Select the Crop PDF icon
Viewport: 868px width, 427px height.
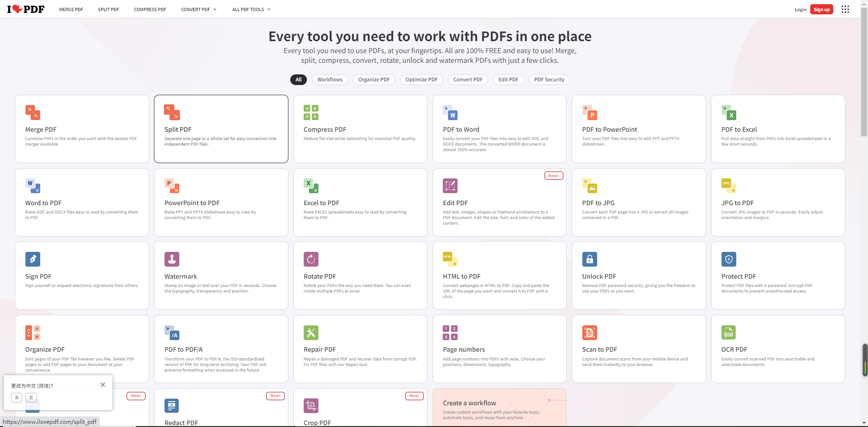click(311, 406)
